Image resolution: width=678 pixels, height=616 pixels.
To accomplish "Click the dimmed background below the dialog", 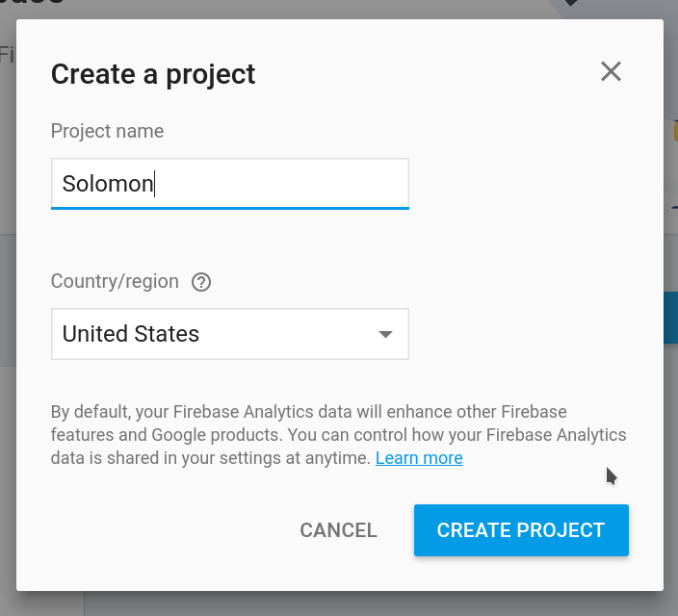I will point(337,604).
